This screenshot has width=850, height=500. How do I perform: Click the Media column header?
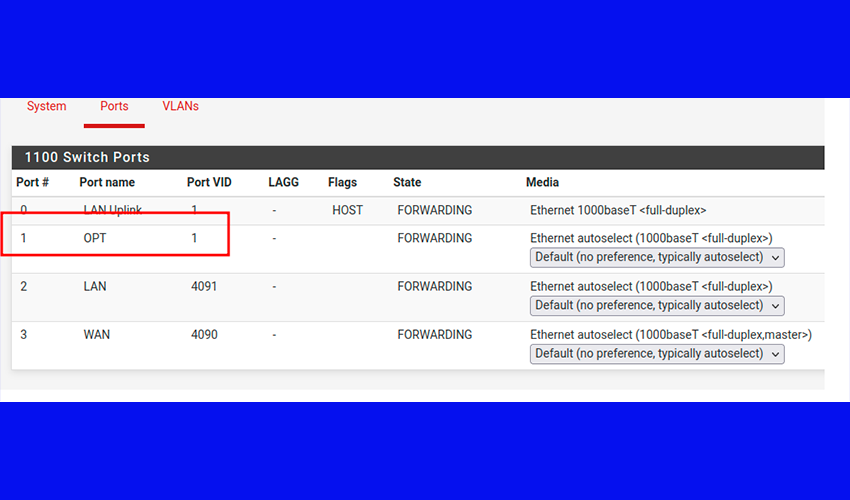point(542,182)
